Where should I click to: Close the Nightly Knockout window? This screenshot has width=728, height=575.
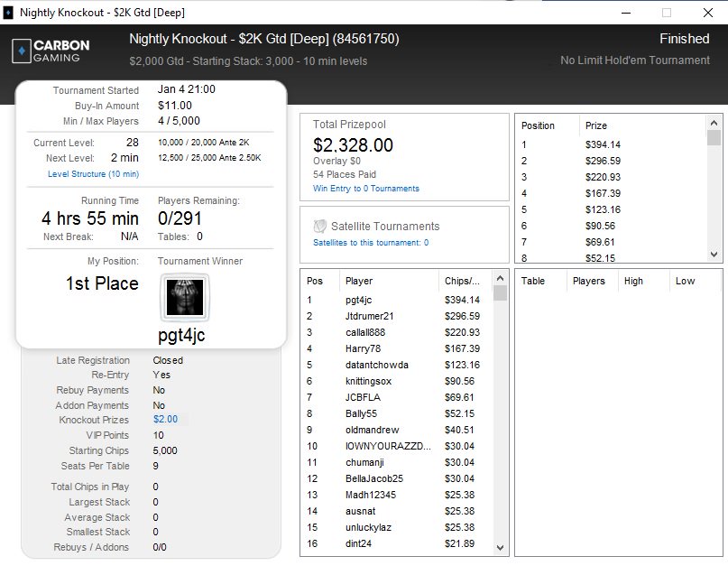[708, 13]
